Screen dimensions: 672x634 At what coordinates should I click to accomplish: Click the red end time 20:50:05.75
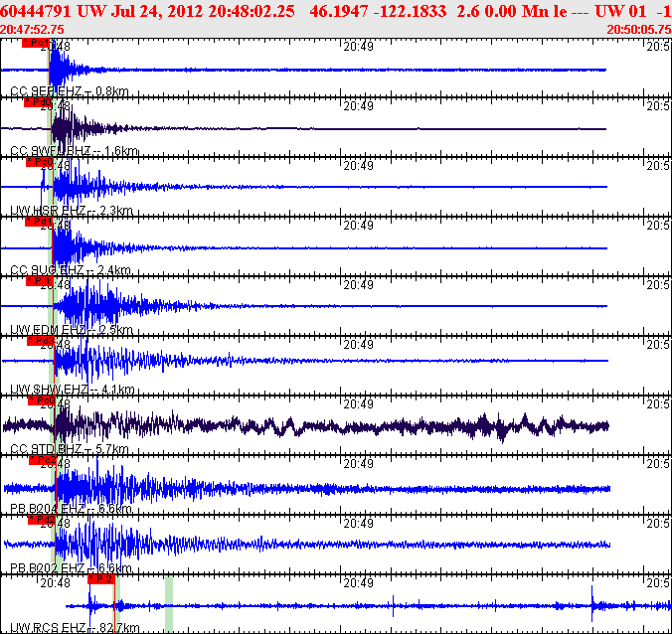point(638,30)
